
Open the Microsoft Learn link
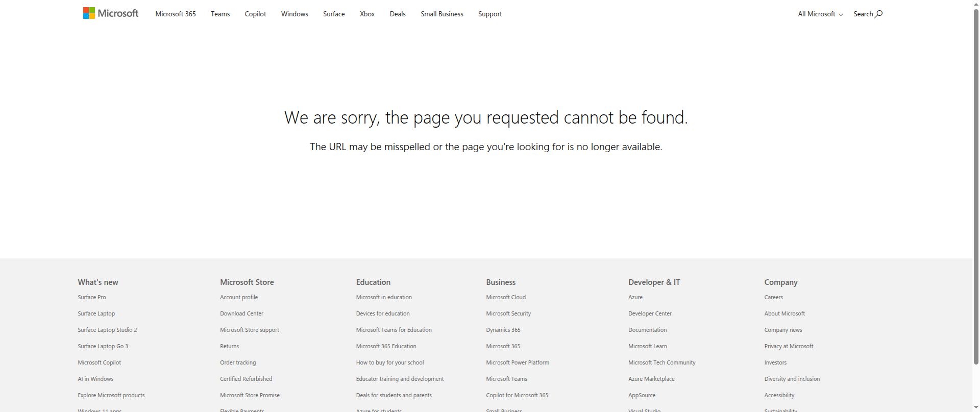pyautogui.click(x=648, y=346)
